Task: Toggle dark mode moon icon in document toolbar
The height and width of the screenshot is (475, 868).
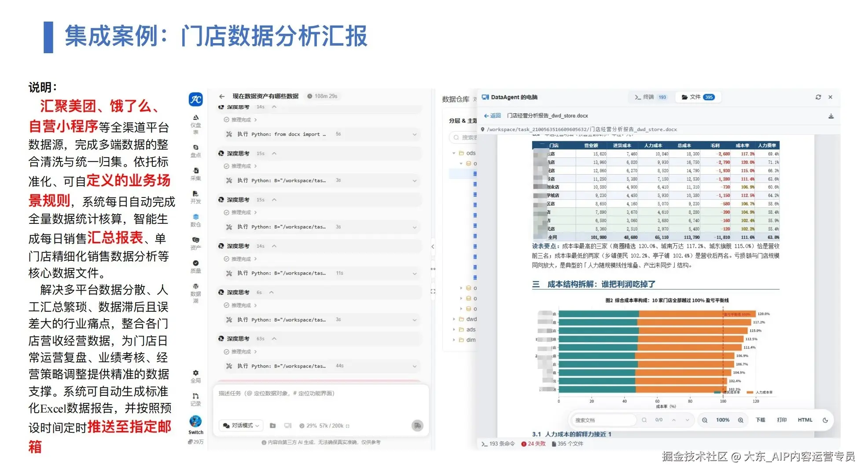Action: point(825,420)
